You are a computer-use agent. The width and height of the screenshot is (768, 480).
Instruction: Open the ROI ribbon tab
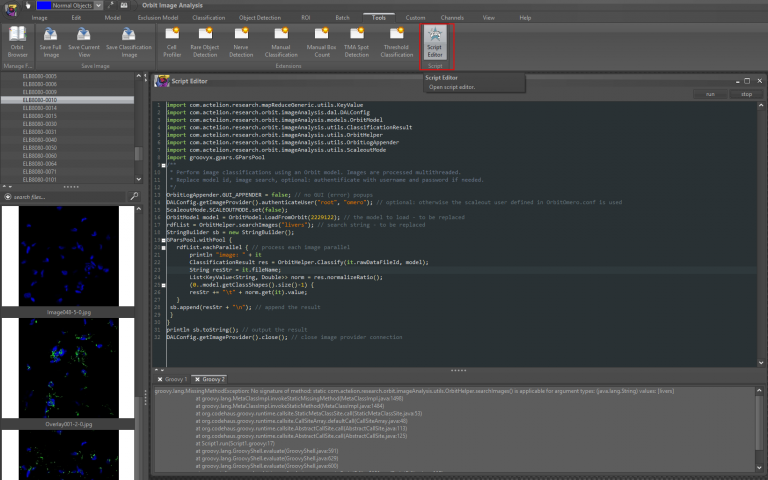click(x=306, y=18)
